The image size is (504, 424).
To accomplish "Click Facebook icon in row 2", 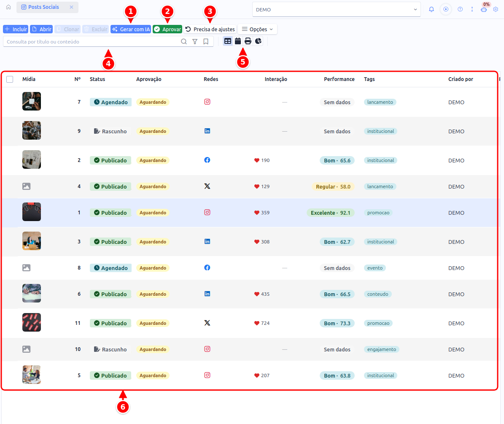I will [x=208, y=160].
